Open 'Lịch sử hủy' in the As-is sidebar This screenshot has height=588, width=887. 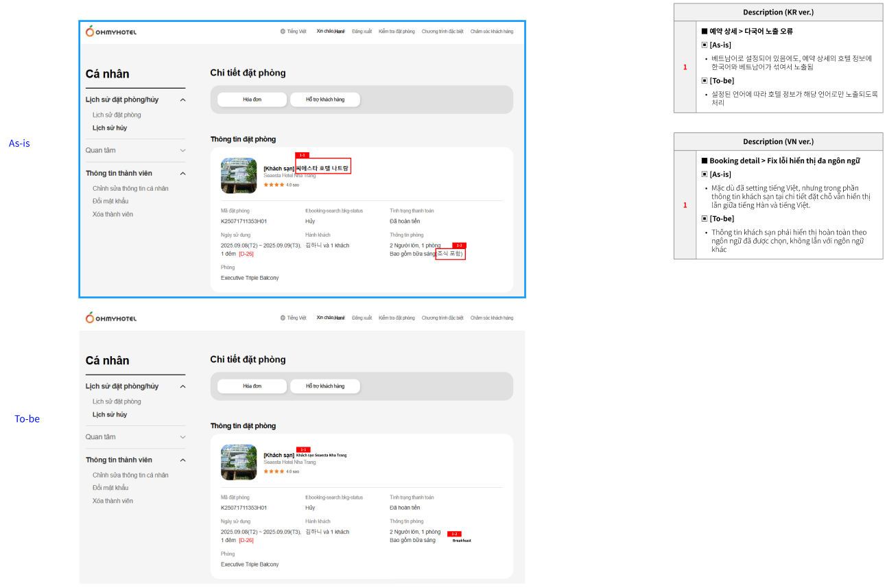point(110,128)
